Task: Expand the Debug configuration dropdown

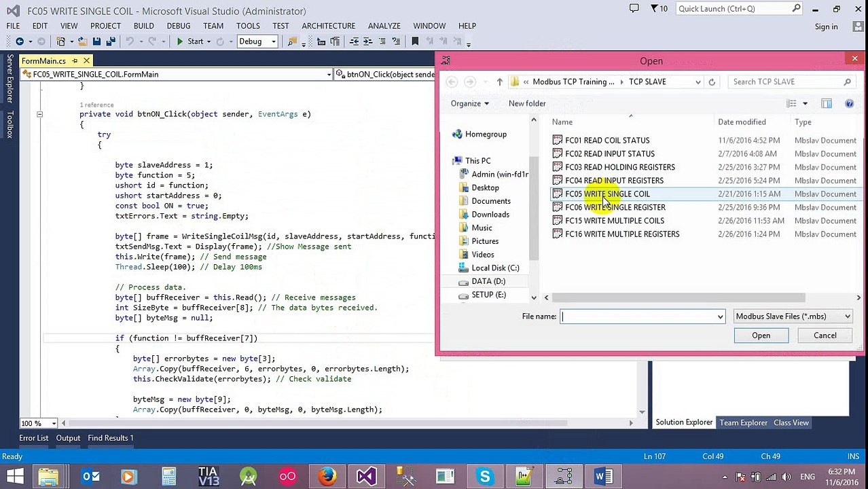Action: (x=273, y=41)
